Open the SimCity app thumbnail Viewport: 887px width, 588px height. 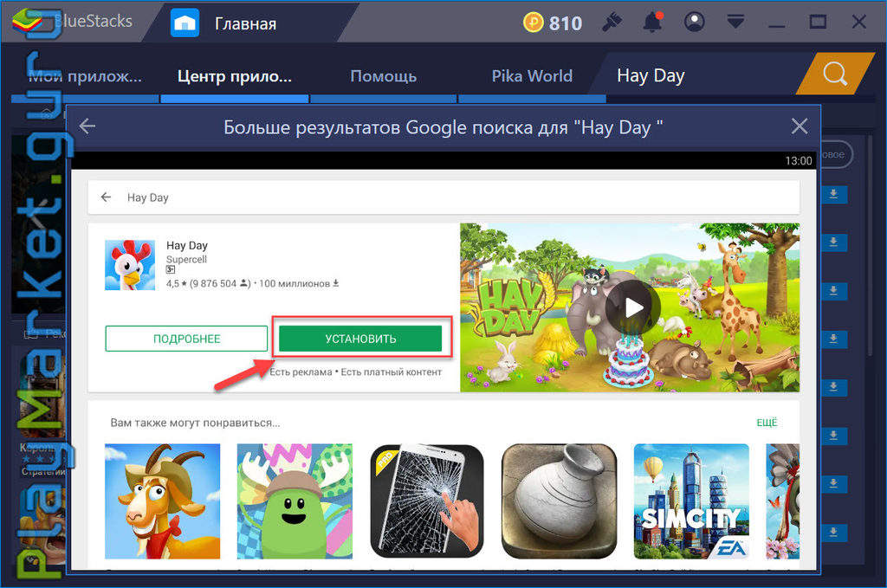tap(692, 501)
